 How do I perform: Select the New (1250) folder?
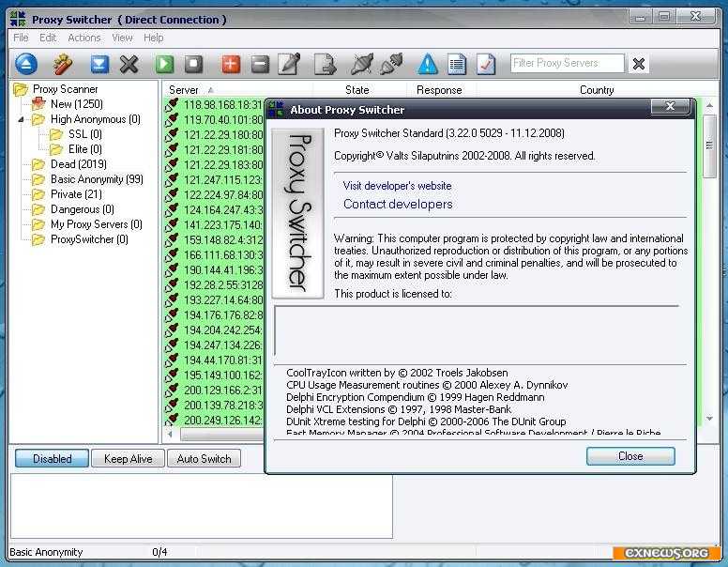[77, 104]
